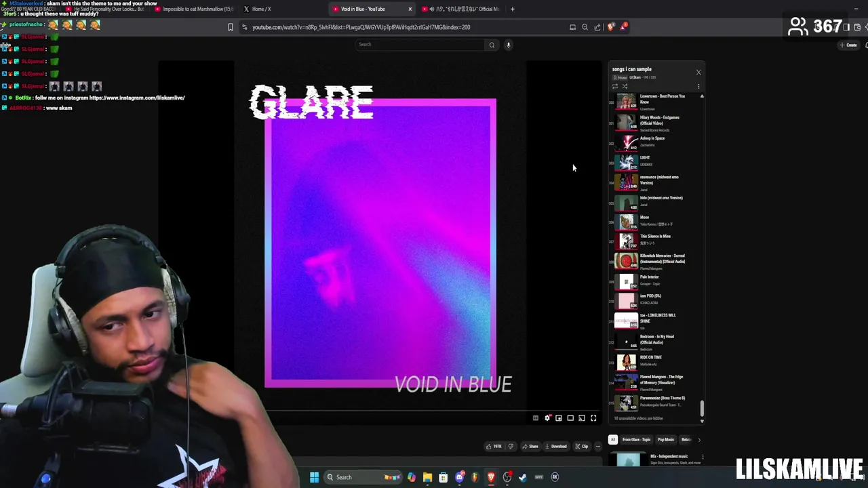868x488 pixels.
Task: Select RIDE ON TIME in the playlist
Action: tap(654, 361)
